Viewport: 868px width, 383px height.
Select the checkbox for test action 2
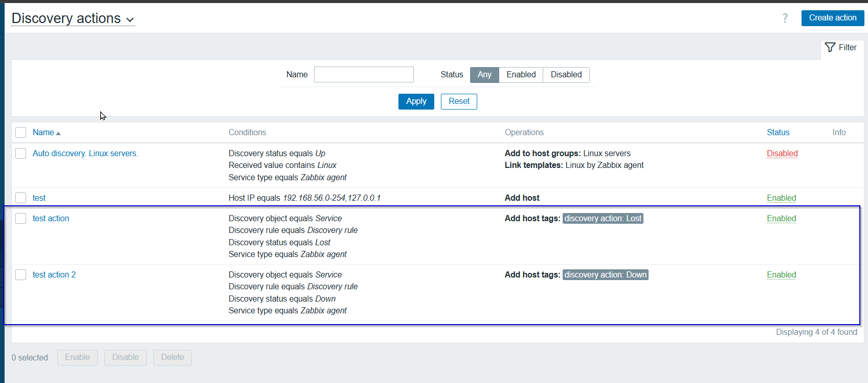coord(21,275)
